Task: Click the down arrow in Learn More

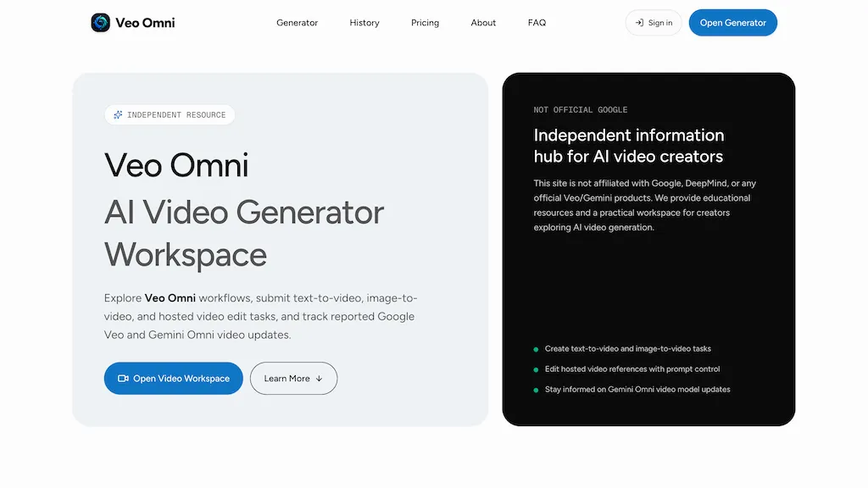Action: coord(319,379)
